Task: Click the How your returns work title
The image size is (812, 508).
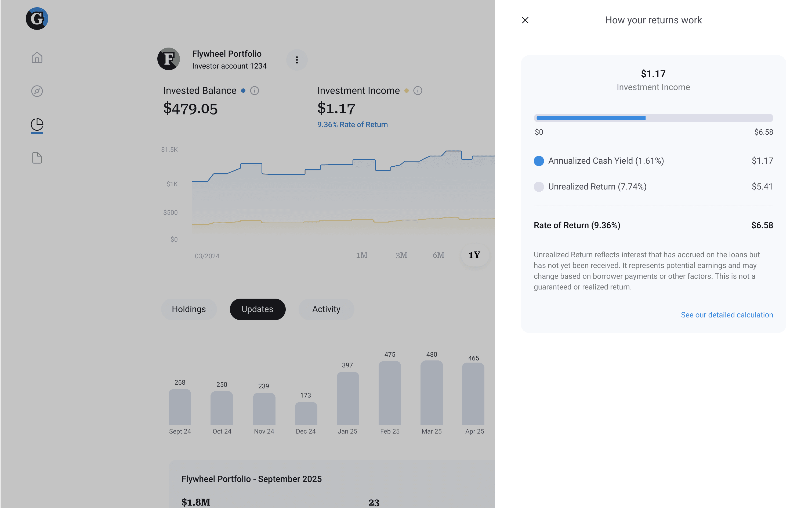Action: click(x=653, y=20)
